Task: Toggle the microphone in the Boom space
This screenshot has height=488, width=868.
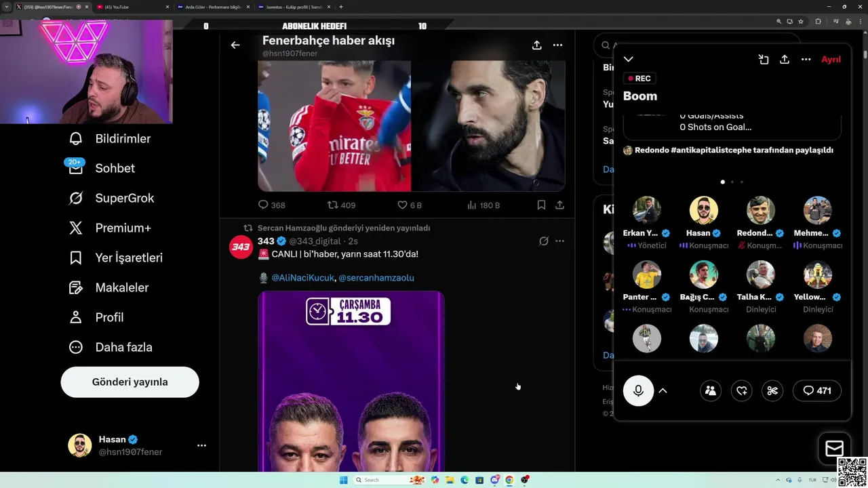Action: coord(638,390)
